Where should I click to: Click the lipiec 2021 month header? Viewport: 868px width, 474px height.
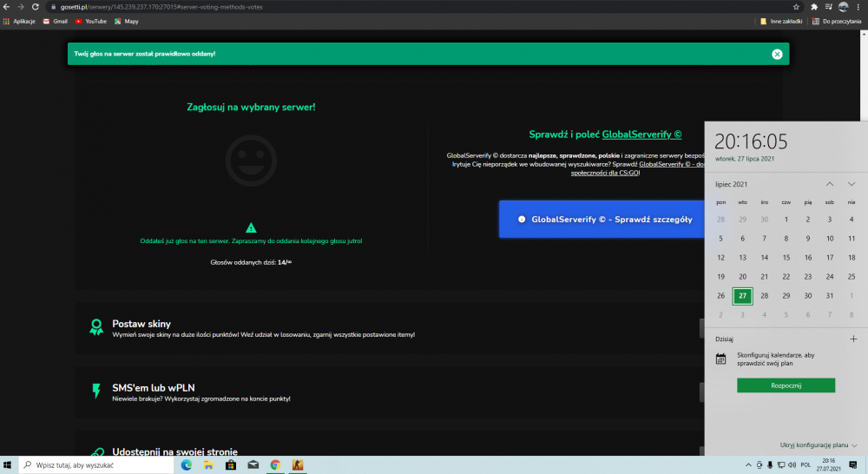731,184
